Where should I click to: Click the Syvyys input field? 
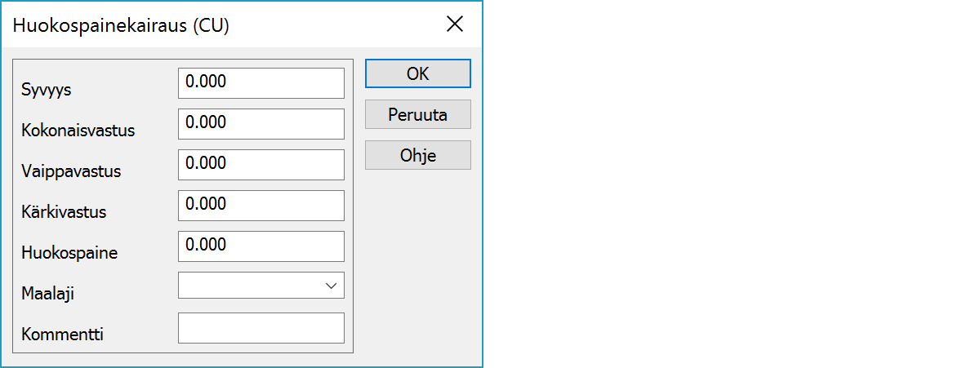point(261,82)
